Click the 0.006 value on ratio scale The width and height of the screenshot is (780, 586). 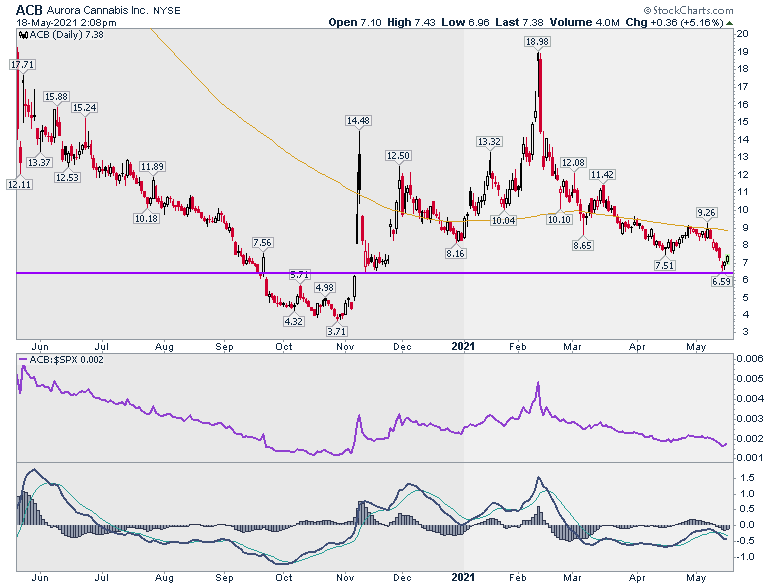click(750, 359)
